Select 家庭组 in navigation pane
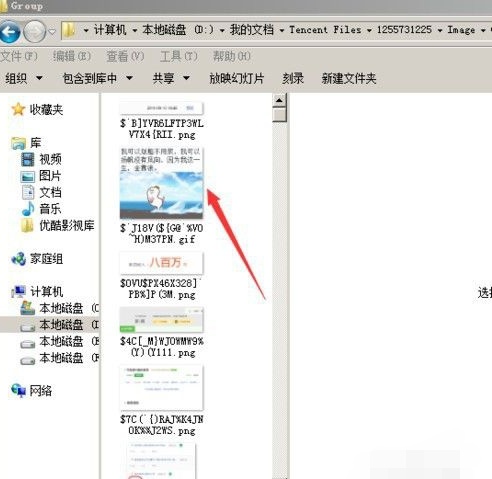 point(46,259)
